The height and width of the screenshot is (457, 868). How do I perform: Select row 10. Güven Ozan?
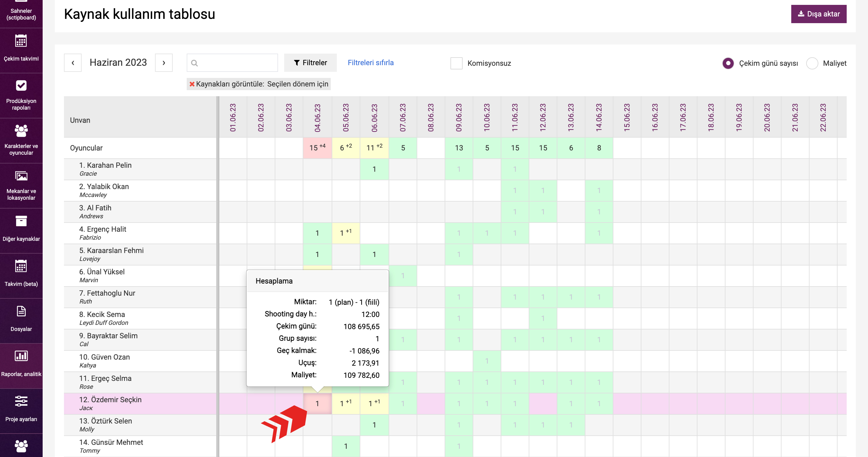click(x=140, y=361)
